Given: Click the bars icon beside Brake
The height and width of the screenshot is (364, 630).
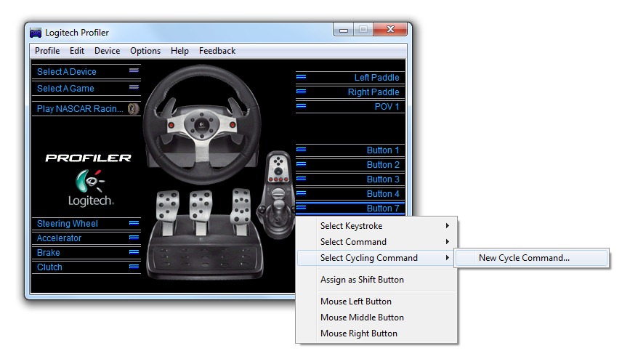Looking at the screenshot, I should (x=134, y=252).
